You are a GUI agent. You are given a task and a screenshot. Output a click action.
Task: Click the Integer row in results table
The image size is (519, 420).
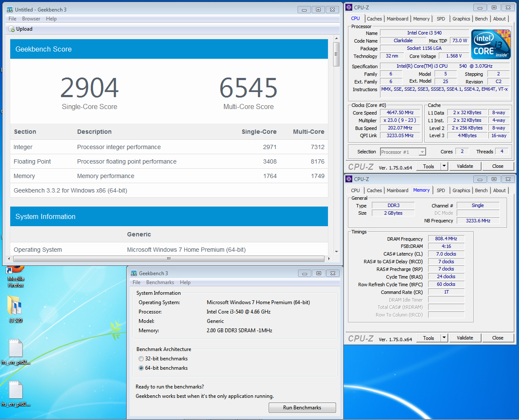click(x=169, y=147)
